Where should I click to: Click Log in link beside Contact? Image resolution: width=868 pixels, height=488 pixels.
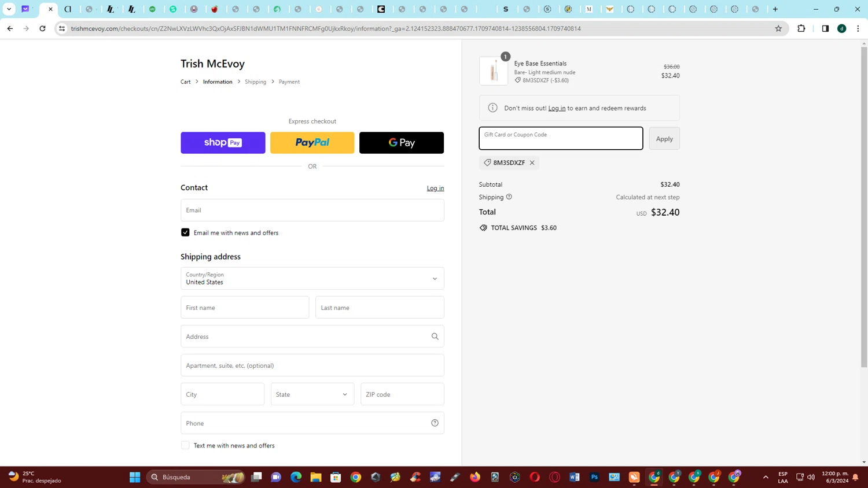435,188
